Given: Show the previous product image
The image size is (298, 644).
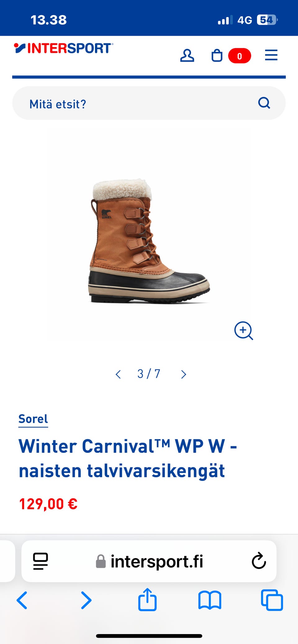Looking at the screenshot, I should [118, 374].
